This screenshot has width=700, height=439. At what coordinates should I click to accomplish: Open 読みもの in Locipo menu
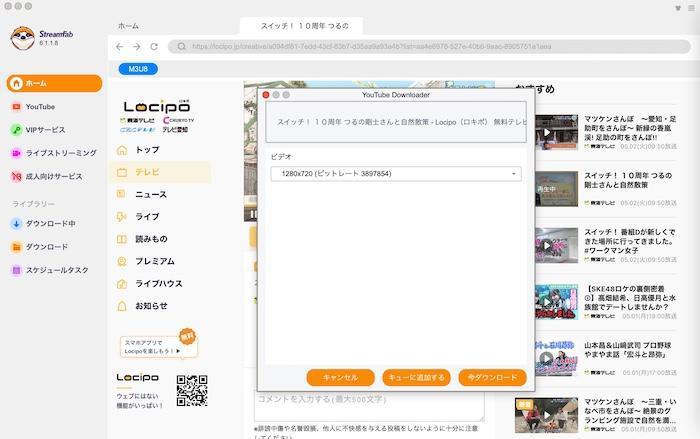142,239
